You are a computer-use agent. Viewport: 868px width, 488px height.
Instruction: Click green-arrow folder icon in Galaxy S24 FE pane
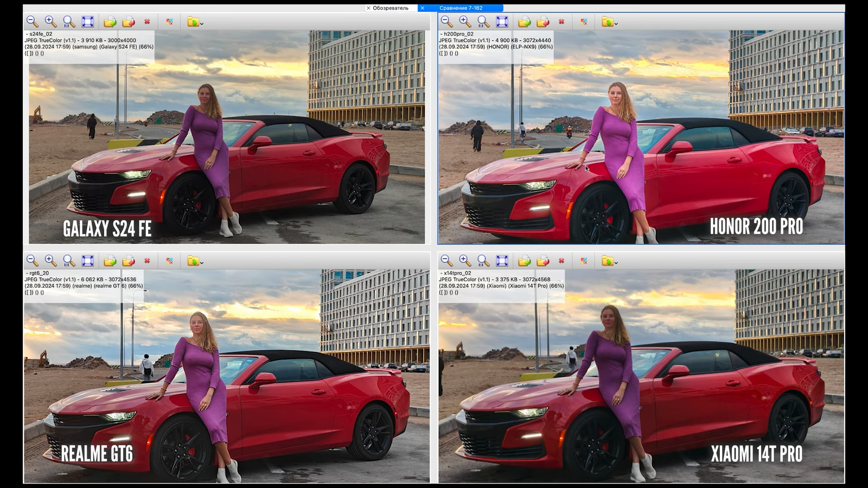(x=110, y=22)
